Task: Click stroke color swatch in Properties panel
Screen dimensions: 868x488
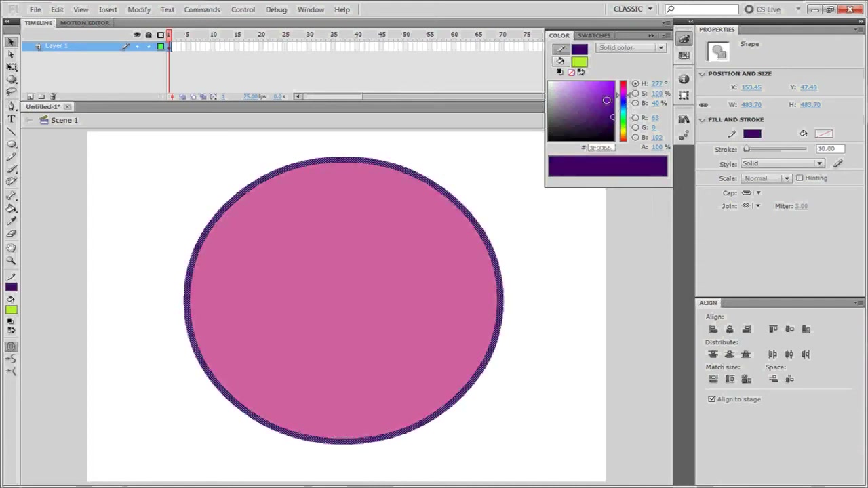Action: tap(752, 134)
